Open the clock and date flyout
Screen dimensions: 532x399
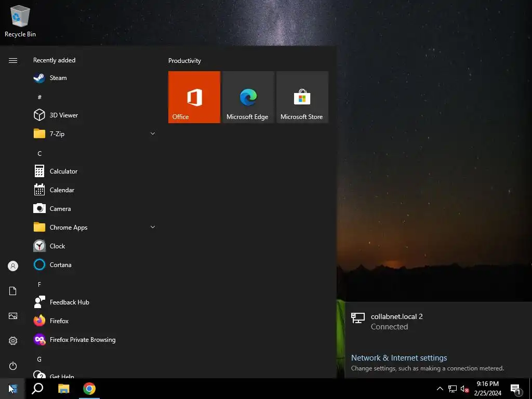pos(487,389)
